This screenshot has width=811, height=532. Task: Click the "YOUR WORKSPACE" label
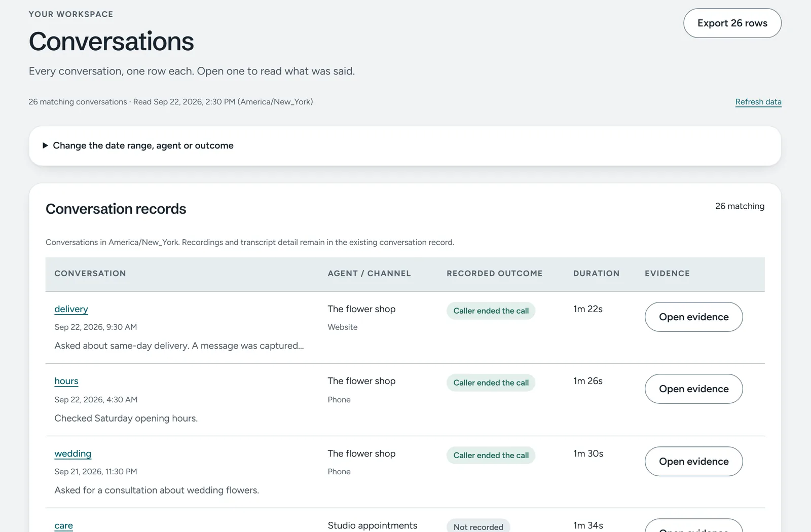tap(71, 14)
